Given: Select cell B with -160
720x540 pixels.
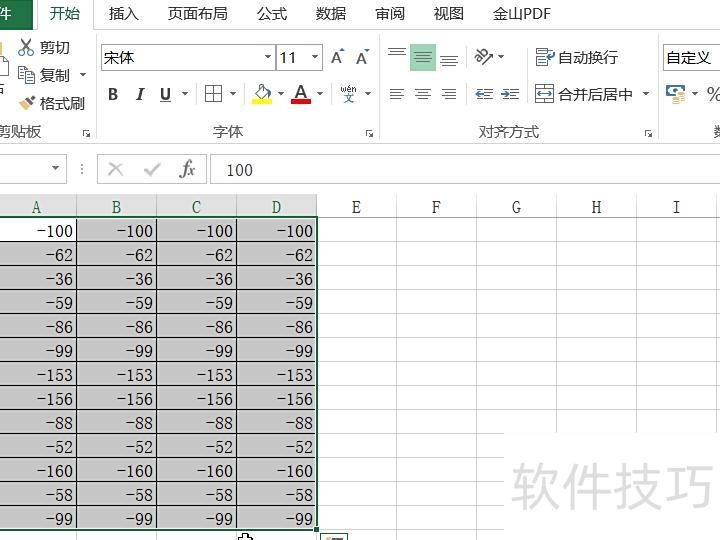Looking at the screenshot, I should pyautogui.click(x=117, y=471).
